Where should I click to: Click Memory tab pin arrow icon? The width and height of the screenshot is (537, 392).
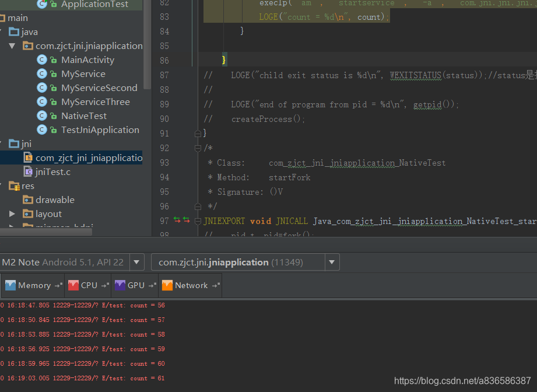tap(58, 285)
